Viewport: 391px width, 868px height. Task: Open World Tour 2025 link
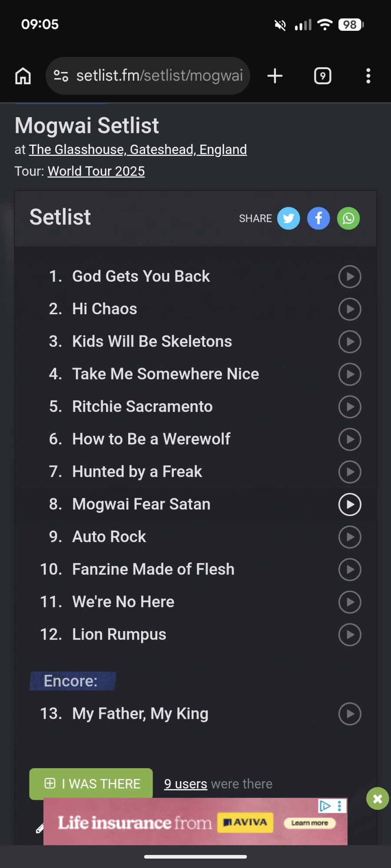96,171
